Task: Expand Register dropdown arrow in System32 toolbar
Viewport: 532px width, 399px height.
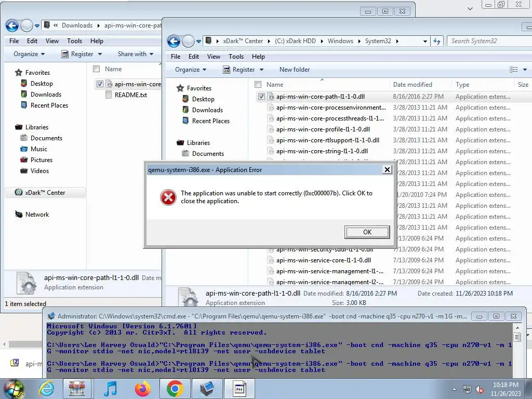Action: [262, 70]
